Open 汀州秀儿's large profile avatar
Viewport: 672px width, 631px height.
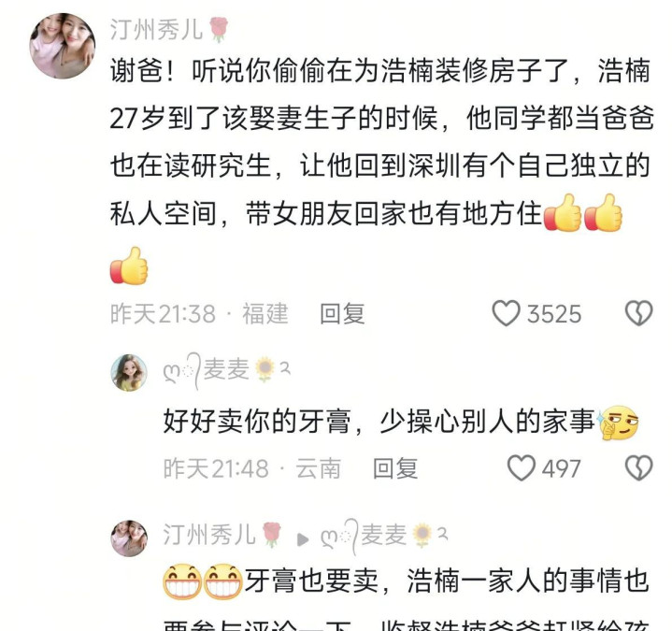[x=62, y=46]
